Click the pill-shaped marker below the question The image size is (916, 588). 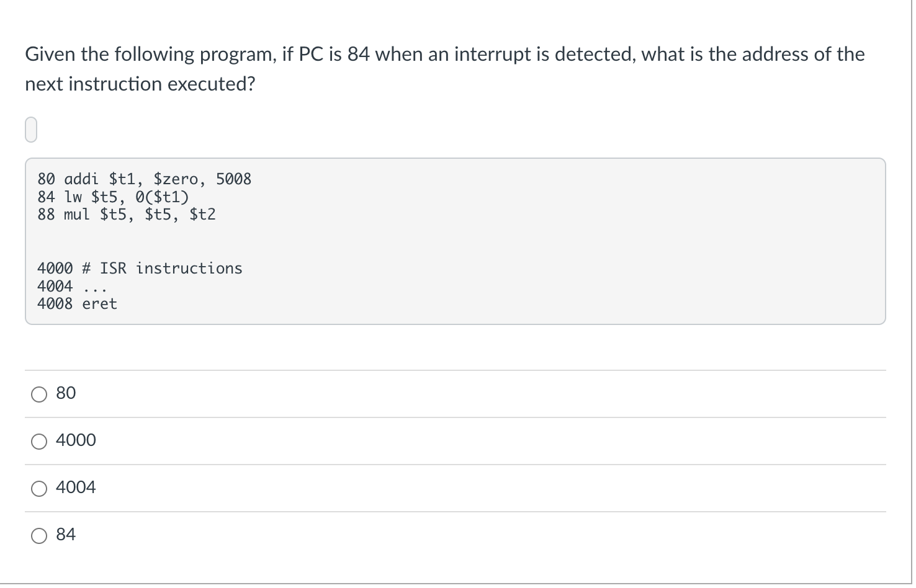[x=31, y=128]
